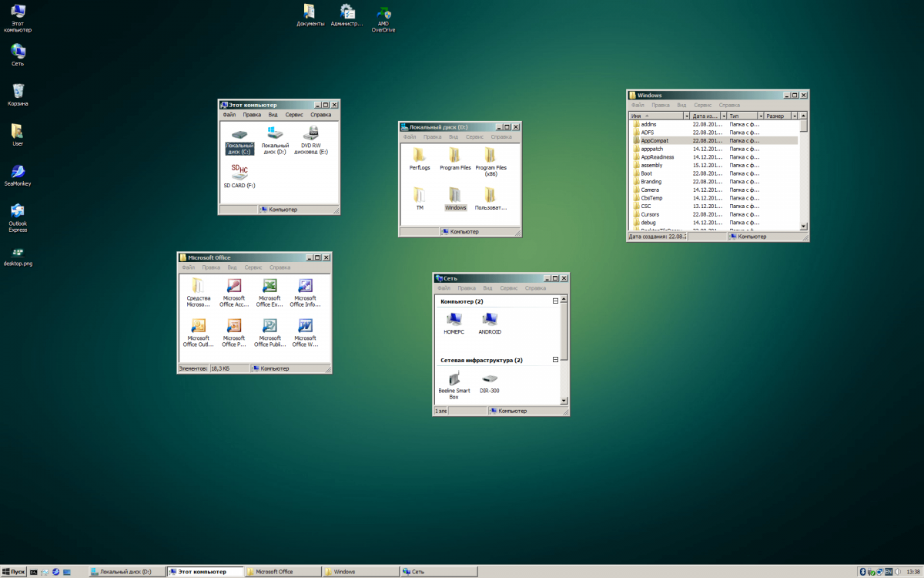924x578 pixels.
Task: Select the SD CARD (F:) drive icon
Action: [x=239, y=171]
